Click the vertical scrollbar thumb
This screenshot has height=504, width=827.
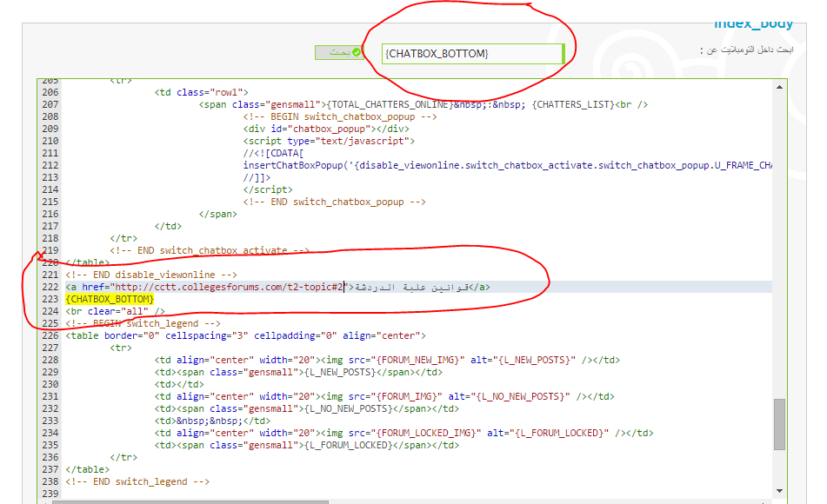(x=779, y=424)
